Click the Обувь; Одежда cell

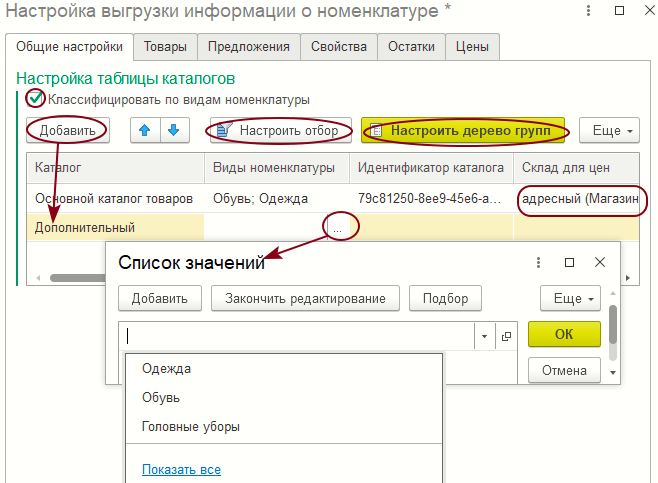pos(277,198)
